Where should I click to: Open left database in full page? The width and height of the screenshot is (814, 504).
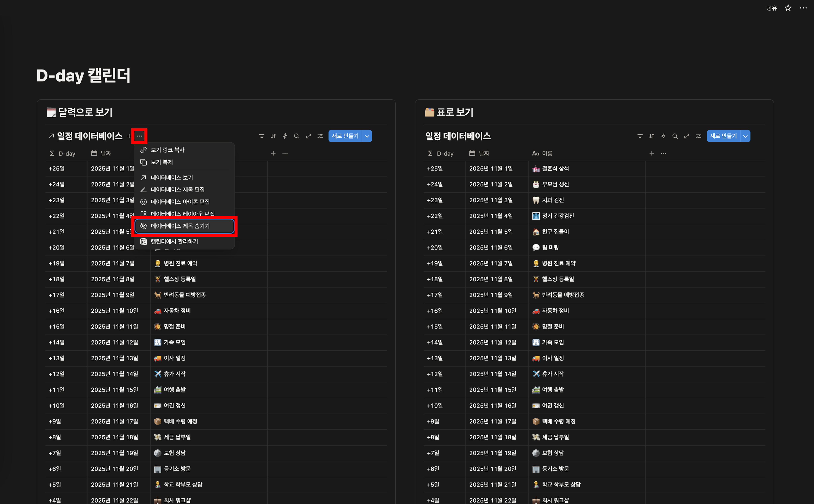309,136
